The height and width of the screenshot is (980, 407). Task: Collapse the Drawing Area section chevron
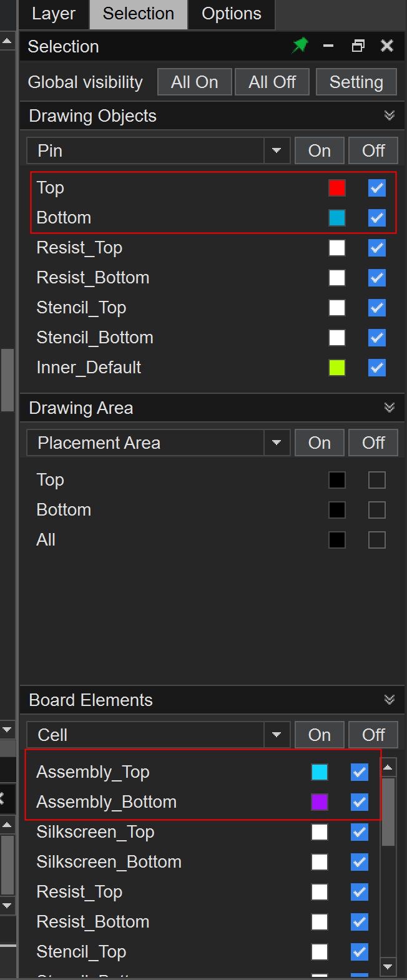click(x=390, y=408)
